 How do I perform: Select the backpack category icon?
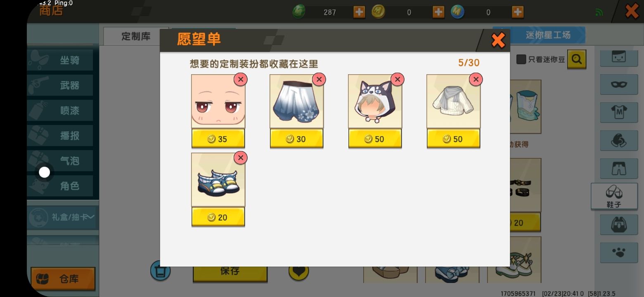tap(619, 225)
